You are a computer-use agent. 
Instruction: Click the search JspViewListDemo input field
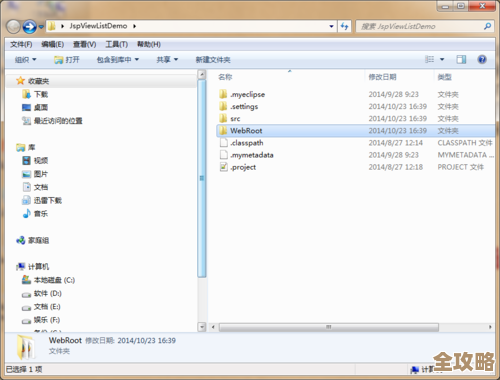[x=420, y=26]
